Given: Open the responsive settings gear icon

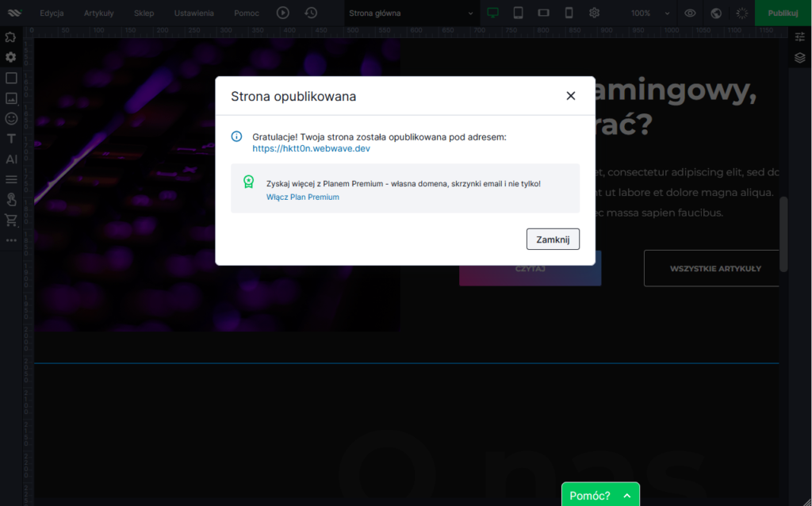Looking at the screenshot, I should coord(595,13).
